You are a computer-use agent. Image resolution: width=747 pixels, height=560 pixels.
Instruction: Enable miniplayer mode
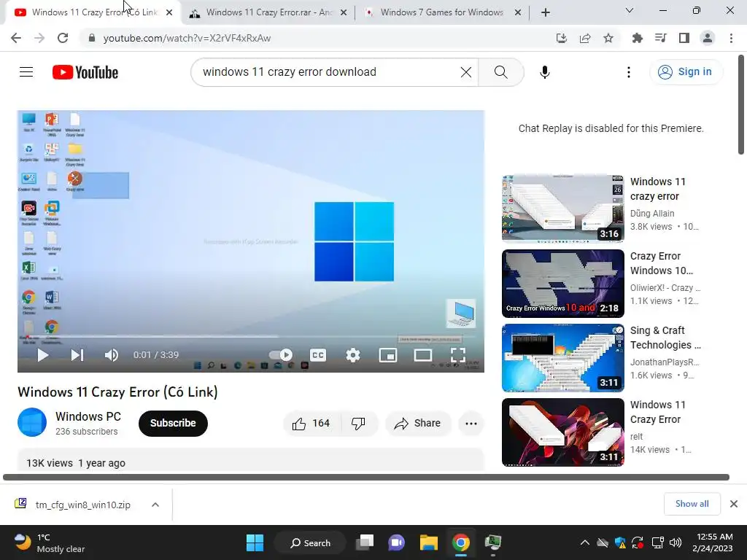pyautogui.click(x=388, y=355)
